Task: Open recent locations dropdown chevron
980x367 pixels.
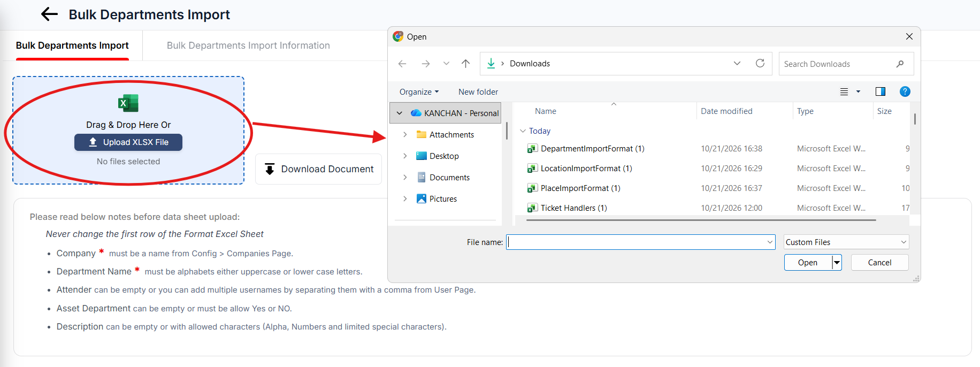Action: tap(446, 64)
